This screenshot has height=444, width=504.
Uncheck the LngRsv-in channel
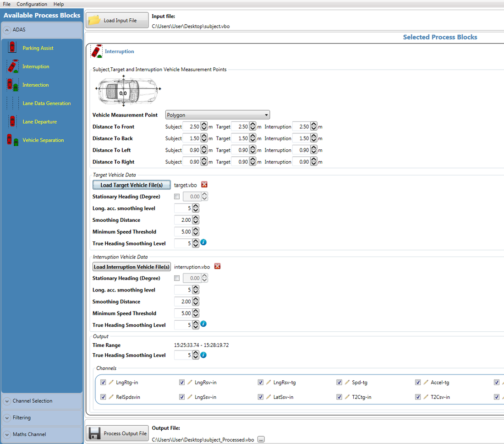coord(182,382)
